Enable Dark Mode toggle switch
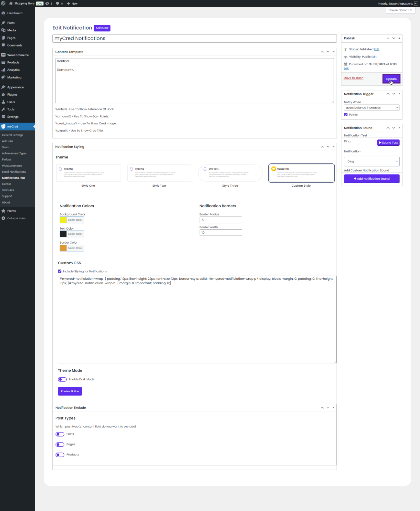The width and height of the screenshot is (420, 511). point(62,379)
